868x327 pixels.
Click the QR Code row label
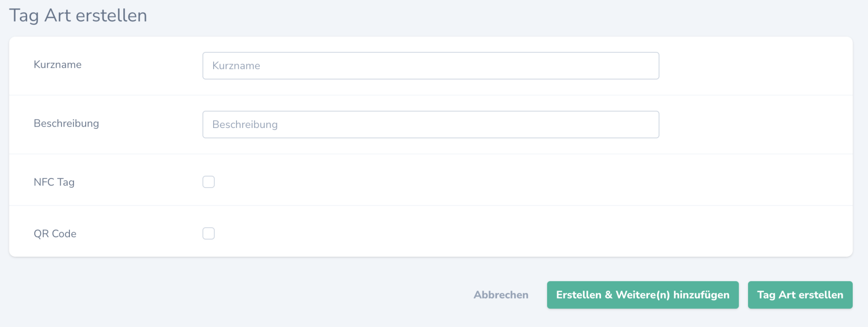55,233
